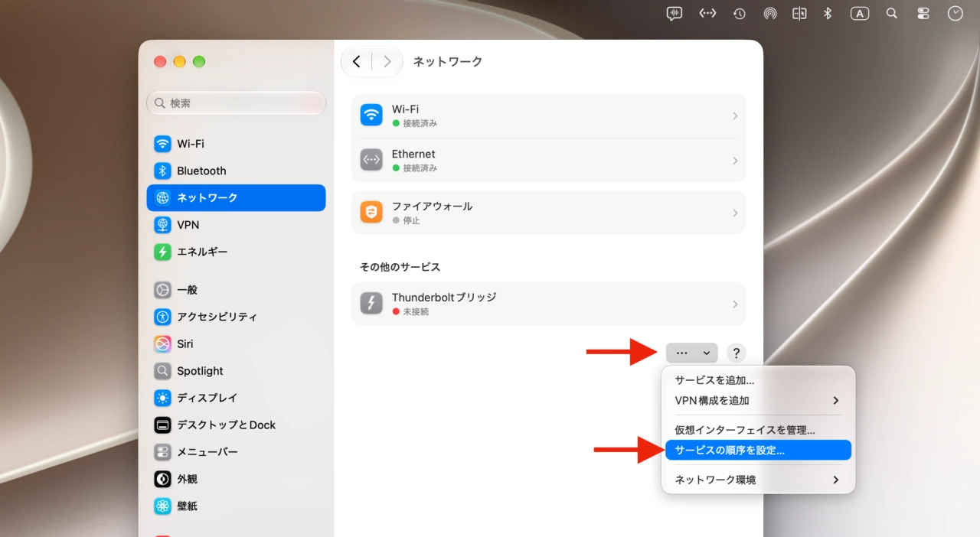Screen dimensions: 980x537
Task: Choose サービスの順序を設定... menu item
Action: 758,450
